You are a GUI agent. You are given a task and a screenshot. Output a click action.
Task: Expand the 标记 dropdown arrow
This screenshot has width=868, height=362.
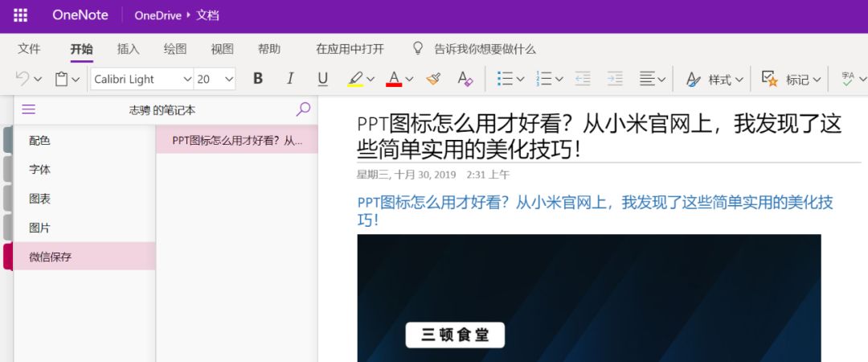[817, 80]
